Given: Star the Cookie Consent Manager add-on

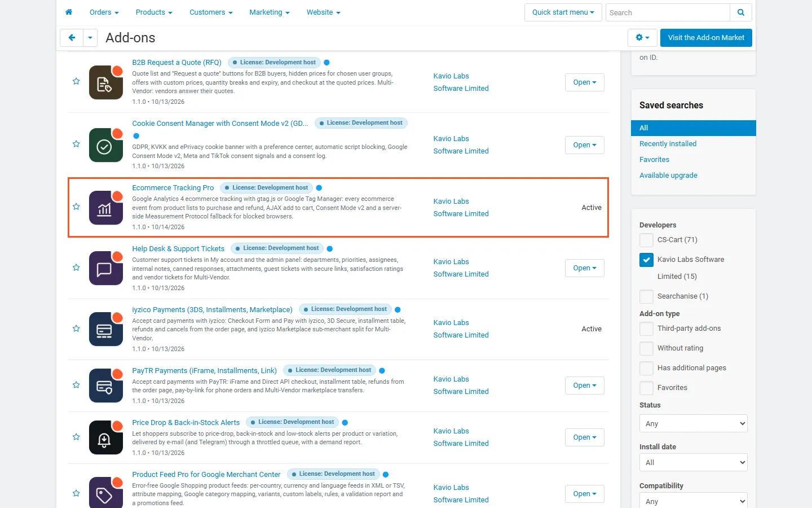Looking at the screenshot, I should point(76,144).
